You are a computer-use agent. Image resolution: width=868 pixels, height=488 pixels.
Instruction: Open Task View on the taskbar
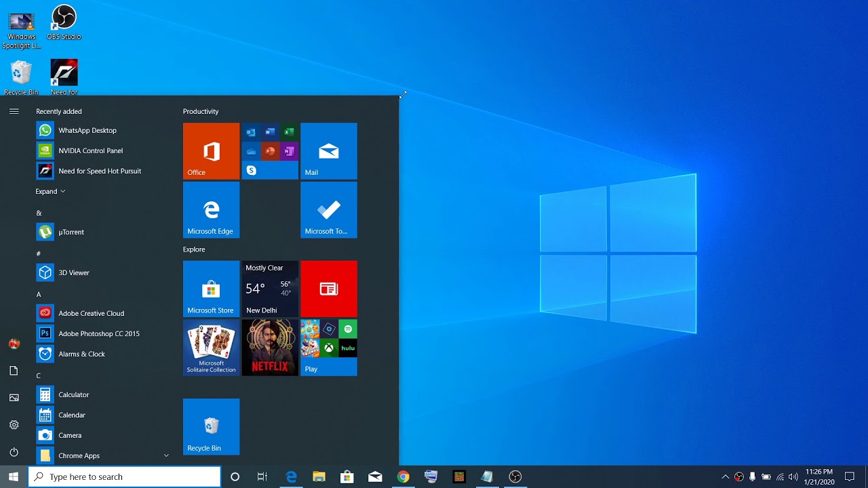click(x=262, y=476)
